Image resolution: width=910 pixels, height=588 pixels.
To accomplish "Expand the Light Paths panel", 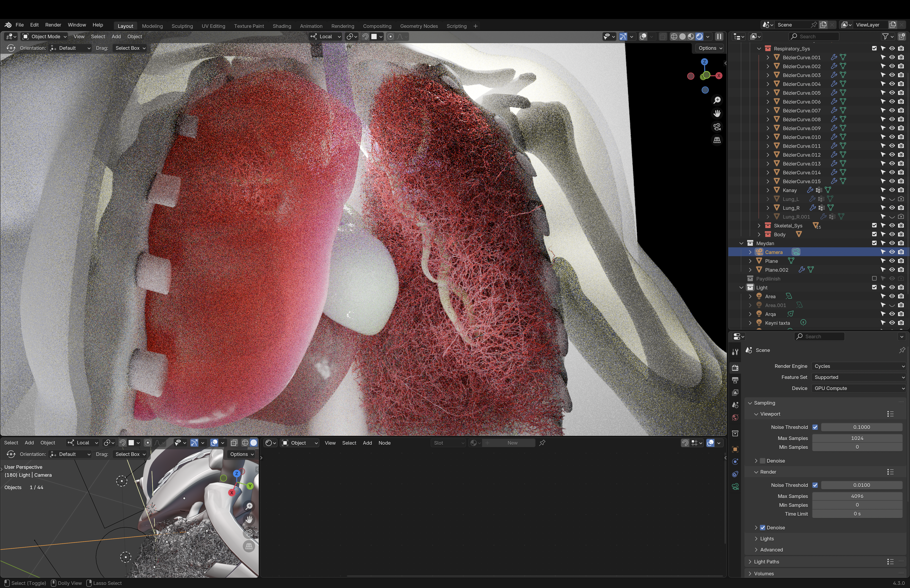I will tap(766, 562).
